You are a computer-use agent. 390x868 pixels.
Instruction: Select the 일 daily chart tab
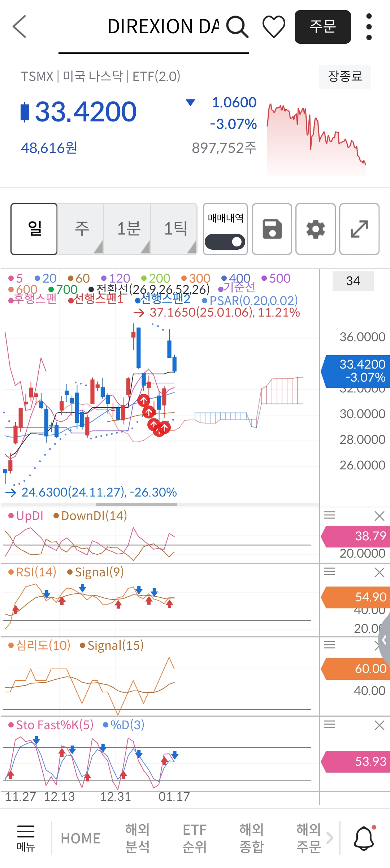(34, 229)
